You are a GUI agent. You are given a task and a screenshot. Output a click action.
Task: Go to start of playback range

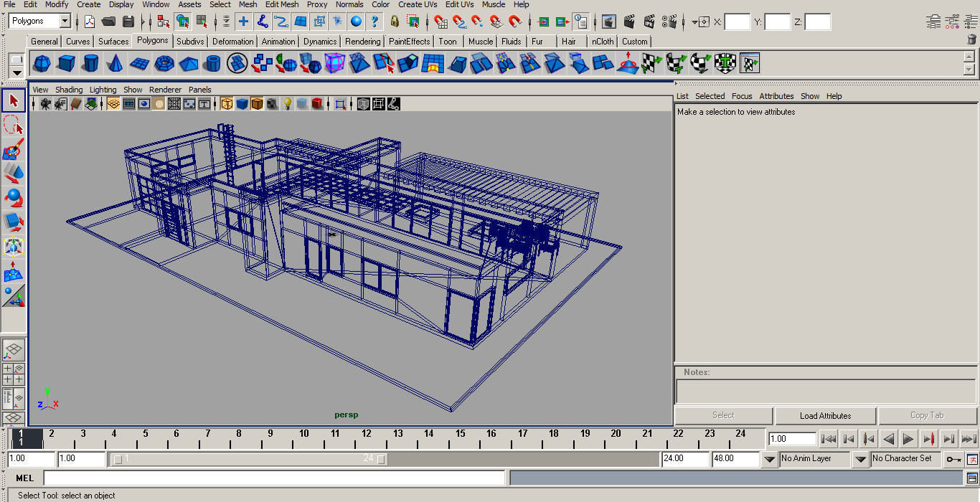point(828,439)
